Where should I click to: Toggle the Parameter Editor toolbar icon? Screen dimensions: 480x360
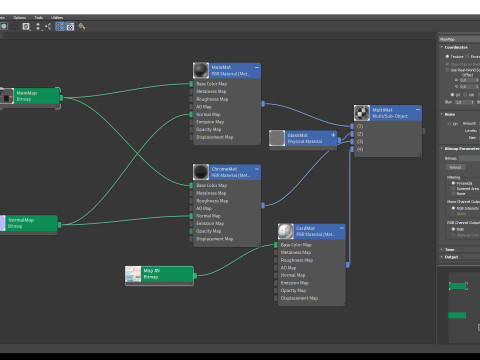70,26
